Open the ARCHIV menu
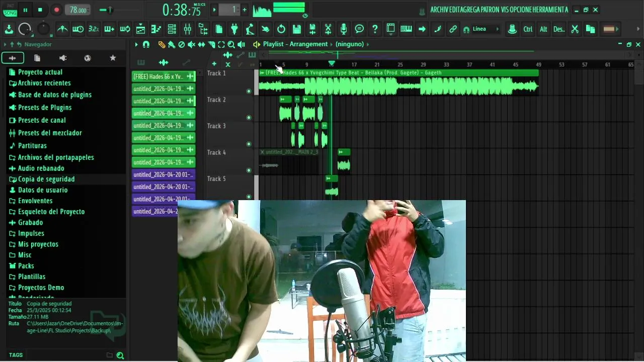This screenshot has width=644, height=362. coord(441,10)
